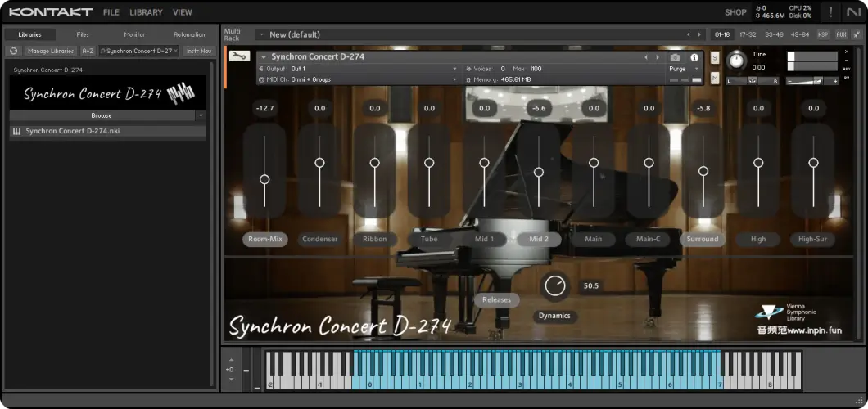The image size is (868, 409).
Task: Select the next multi preset arrow
Action: pyautogui.click(x=699, y=34)
